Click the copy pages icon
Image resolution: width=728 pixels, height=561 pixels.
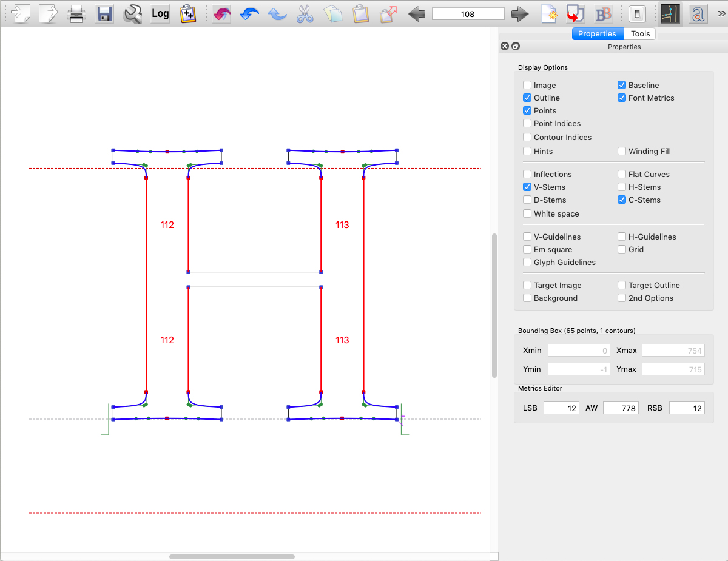point(332,13)
